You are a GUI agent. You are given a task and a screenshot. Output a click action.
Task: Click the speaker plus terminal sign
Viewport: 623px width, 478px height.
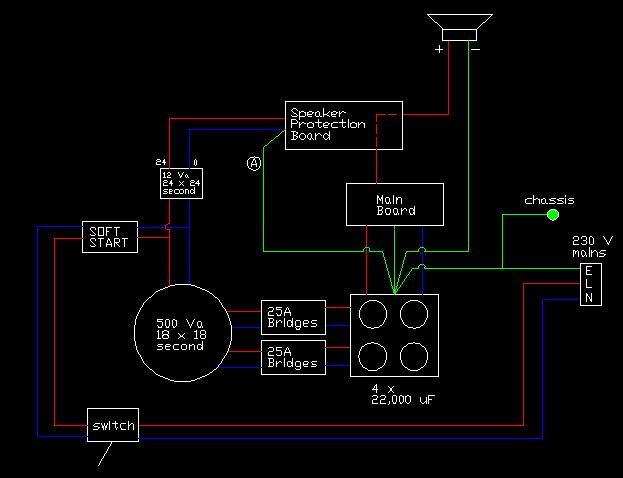point(439,49)
